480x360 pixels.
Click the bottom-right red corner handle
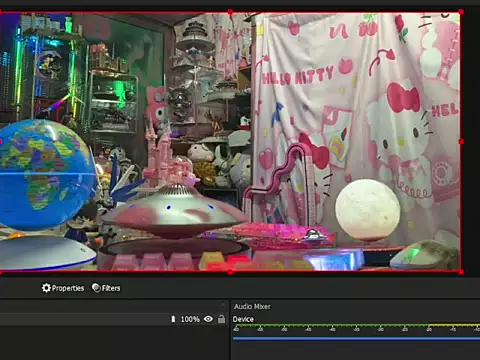pyautogui.click(x=461, y=272)
